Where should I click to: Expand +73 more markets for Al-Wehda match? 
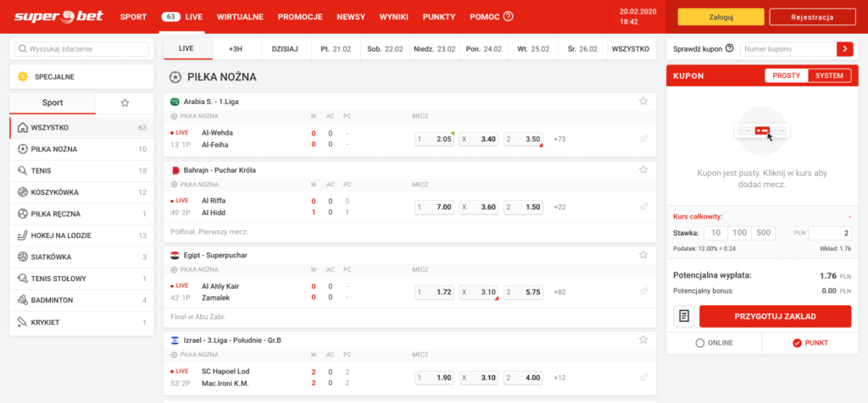559,140
